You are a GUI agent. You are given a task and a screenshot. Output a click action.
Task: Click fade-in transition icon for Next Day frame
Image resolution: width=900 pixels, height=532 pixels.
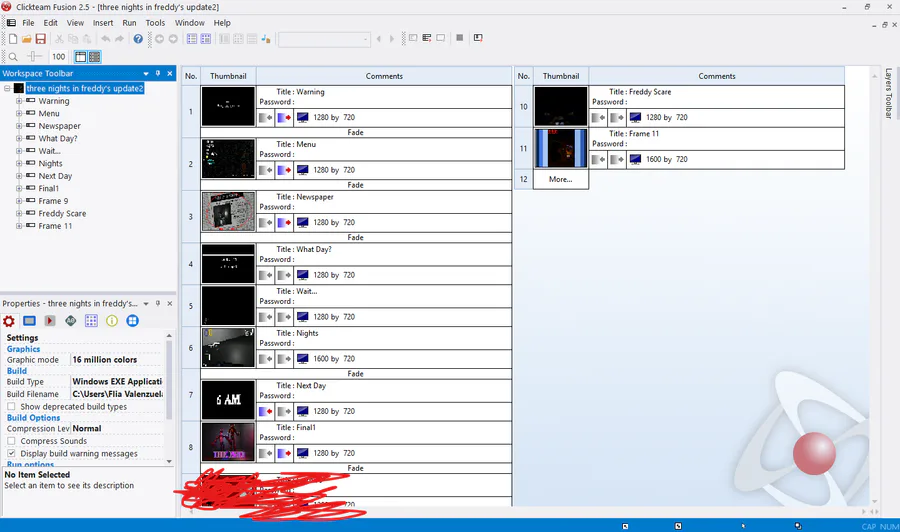tap(266, 411)
